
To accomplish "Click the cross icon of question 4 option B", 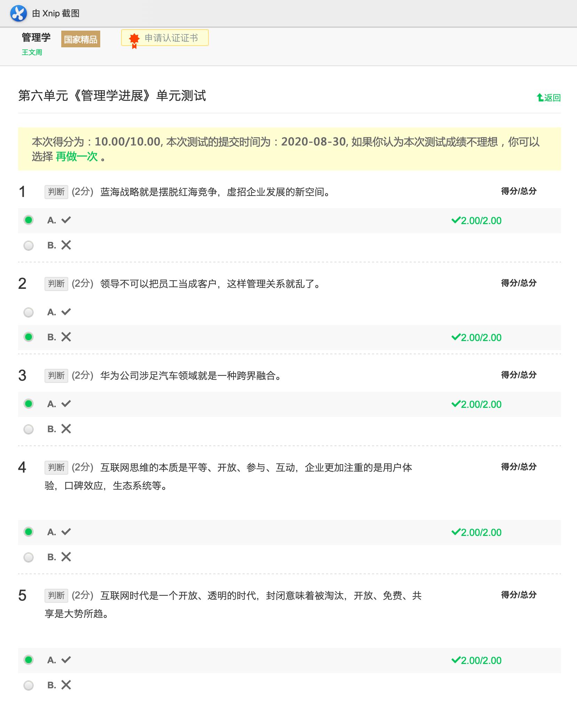I will point(66,557).
